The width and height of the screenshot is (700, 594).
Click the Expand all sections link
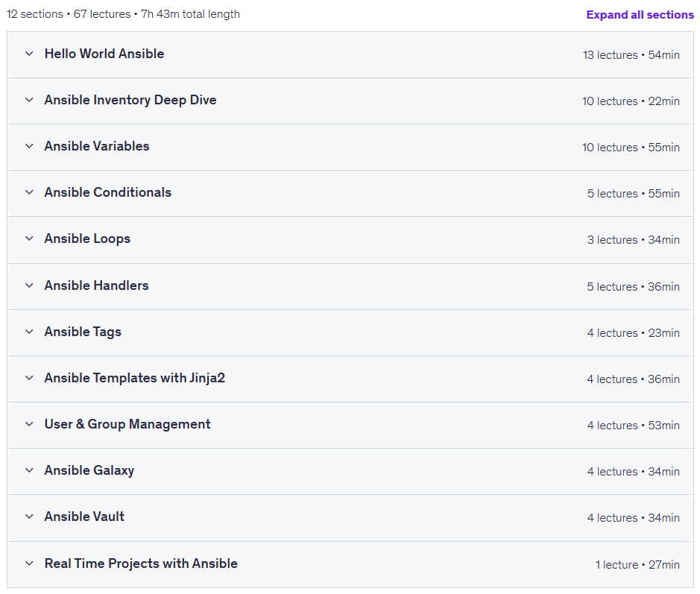click(640, 15)
